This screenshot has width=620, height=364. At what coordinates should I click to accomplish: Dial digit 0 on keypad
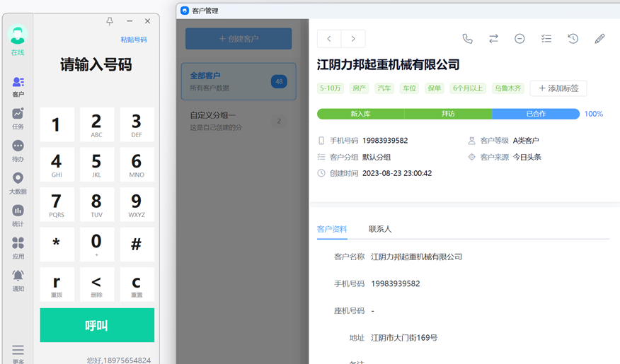tap(97, 244)
